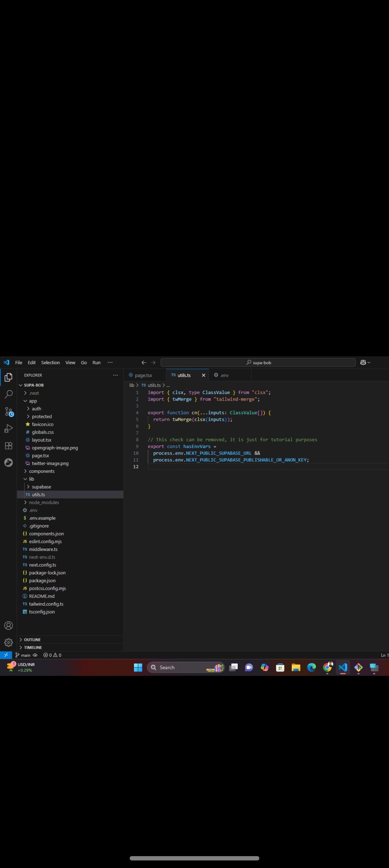Viewport: 389px width, 868px height.
Task: Open Google Chrome from the taskbar
Action: (327, 667)
